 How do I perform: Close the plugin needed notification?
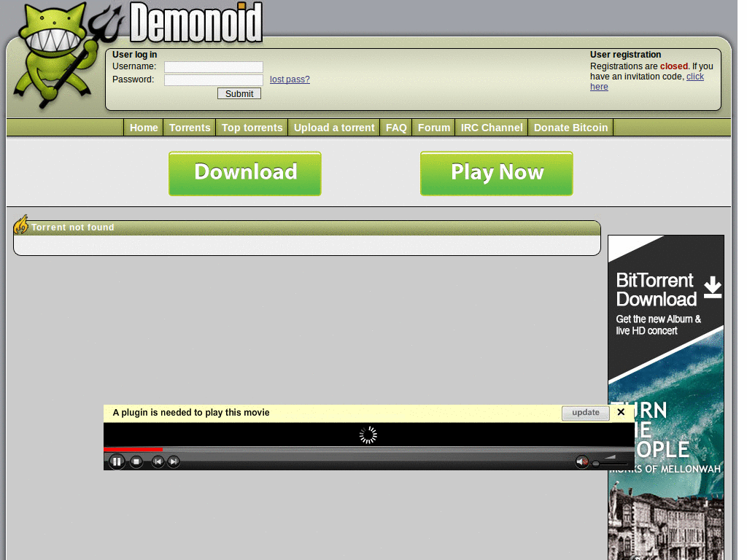(x=621, y=412)
